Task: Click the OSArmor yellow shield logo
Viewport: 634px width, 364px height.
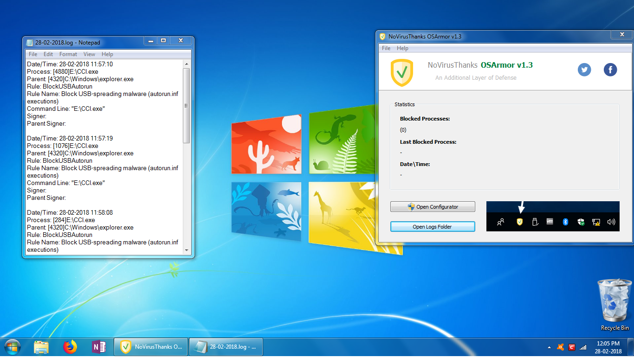Action: pyautogui.click(x=402, y=73)
